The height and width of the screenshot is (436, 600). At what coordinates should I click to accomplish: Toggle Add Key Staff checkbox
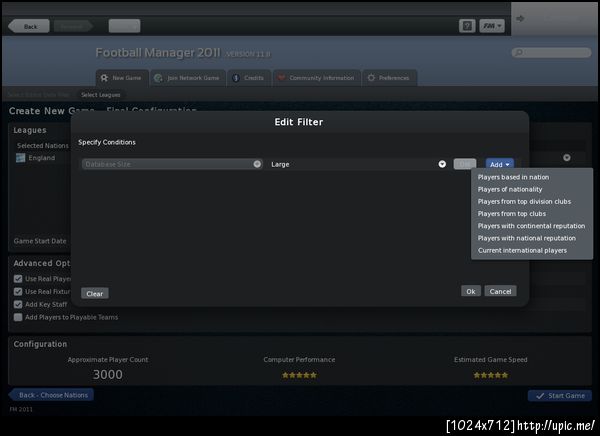coord(18,304)
